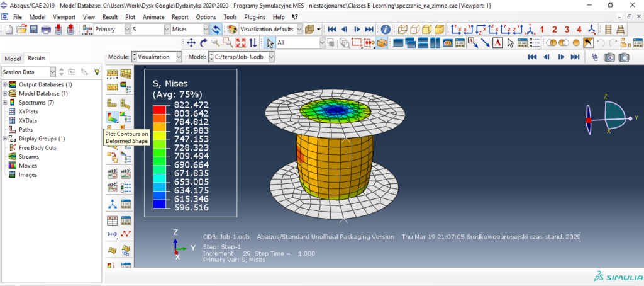Click the Query information icon
Viewport: 644px width, 286px height.
click(386, 30)
